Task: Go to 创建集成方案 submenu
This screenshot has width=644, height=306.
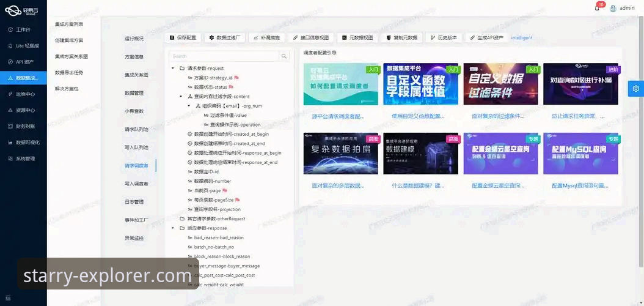Action: coord(69,40)
